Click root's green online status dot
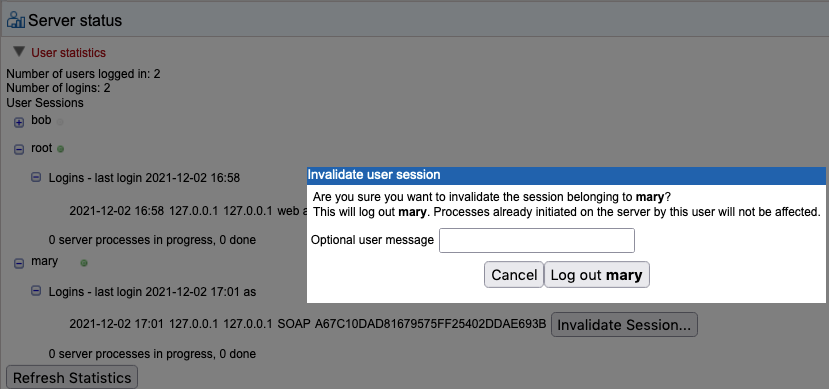 (60, 150)
